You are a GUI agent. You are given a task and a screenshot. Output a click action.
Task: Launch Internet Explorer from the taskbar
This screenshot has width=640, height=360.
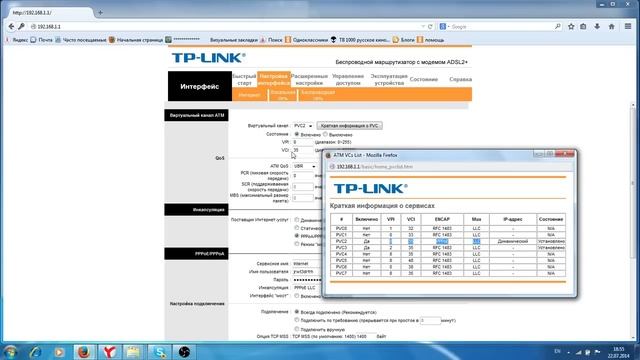pos(35,352)
